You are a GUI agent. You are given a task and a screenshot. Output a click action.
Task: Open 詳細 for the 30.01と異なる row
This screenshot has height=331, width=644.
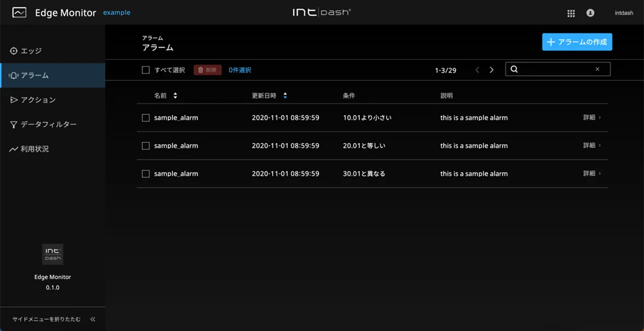593,173
